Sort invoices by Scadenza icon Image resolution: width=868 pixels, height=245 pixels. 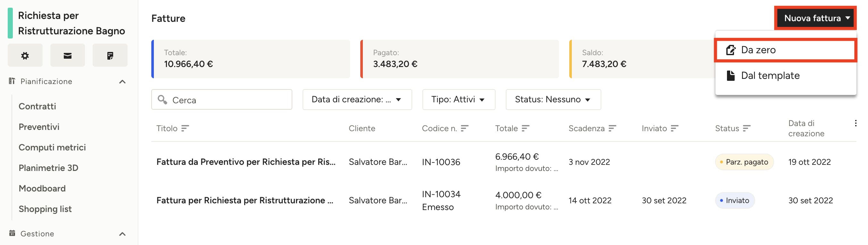point(612,128)
